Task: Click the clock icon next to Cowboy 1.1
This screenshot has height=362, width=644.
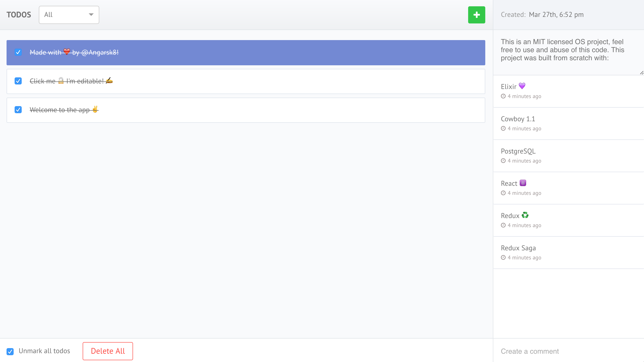Action: 503,128
